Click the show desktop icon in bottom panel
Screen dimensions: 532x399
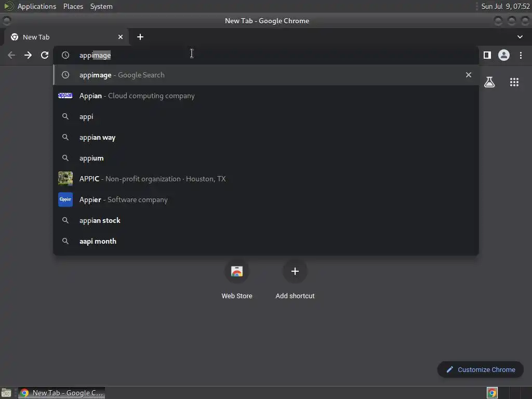[6, 393]
